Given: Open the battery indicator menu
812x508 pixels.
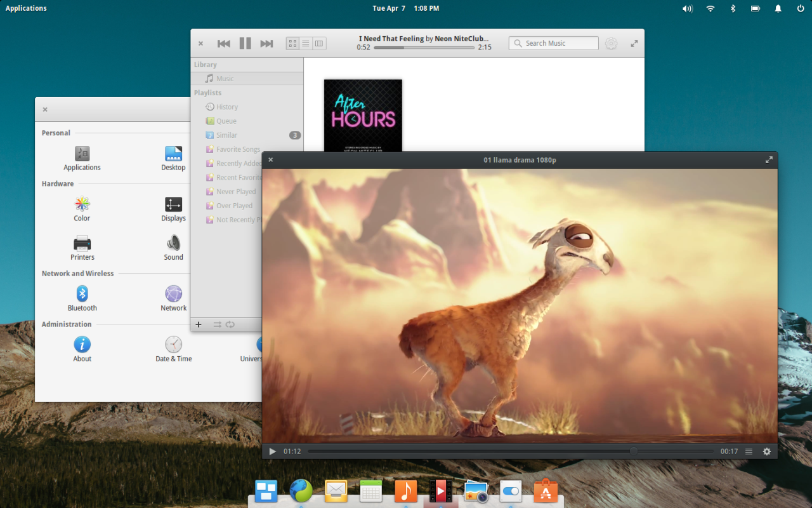Looking at the screenshot, I should 755,8.
